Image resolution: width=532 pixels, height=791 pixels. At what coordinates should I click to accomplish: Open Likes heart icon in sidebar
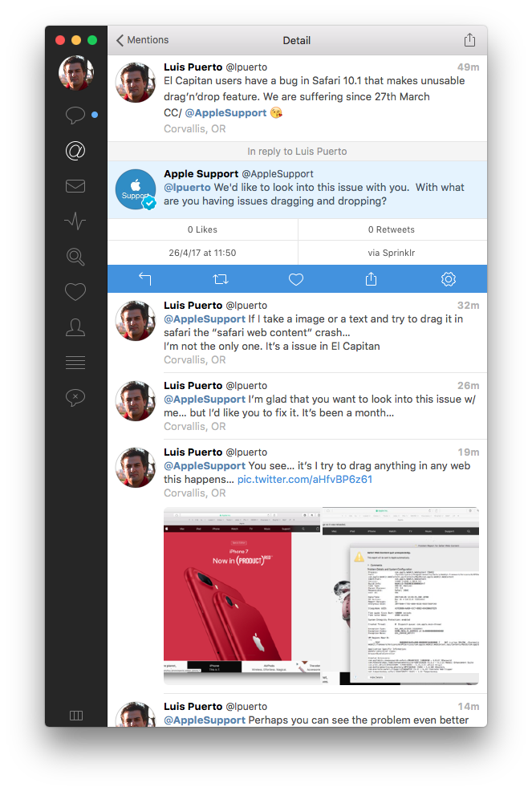pos(75,291)
